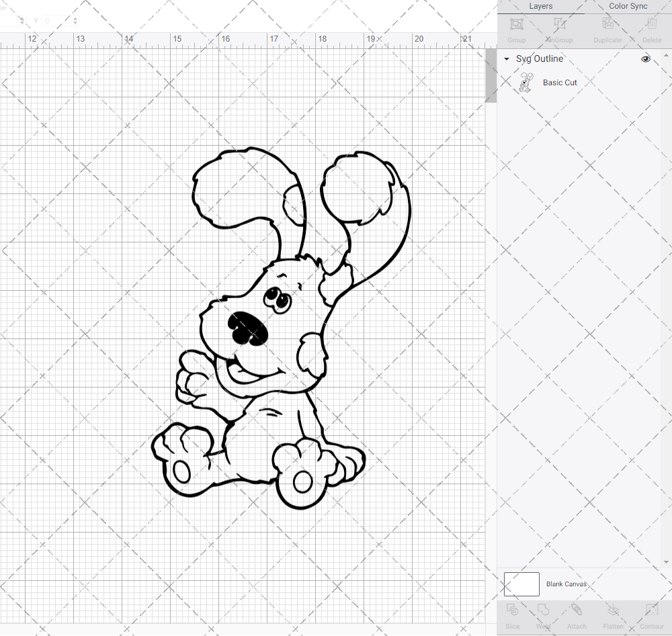Collapse the Svg Outline layer group

click(507, 59)
